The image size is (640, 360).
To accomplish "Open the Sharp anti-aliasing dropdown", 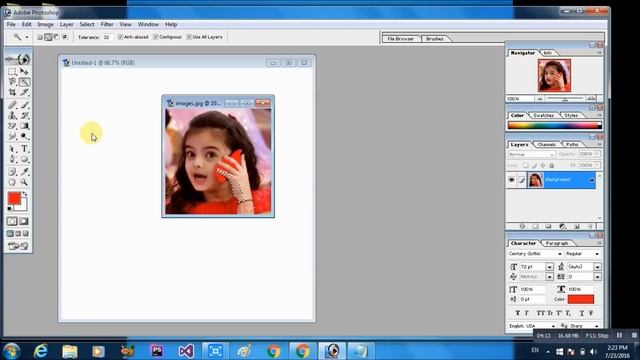I will click(x=597, y=326).
